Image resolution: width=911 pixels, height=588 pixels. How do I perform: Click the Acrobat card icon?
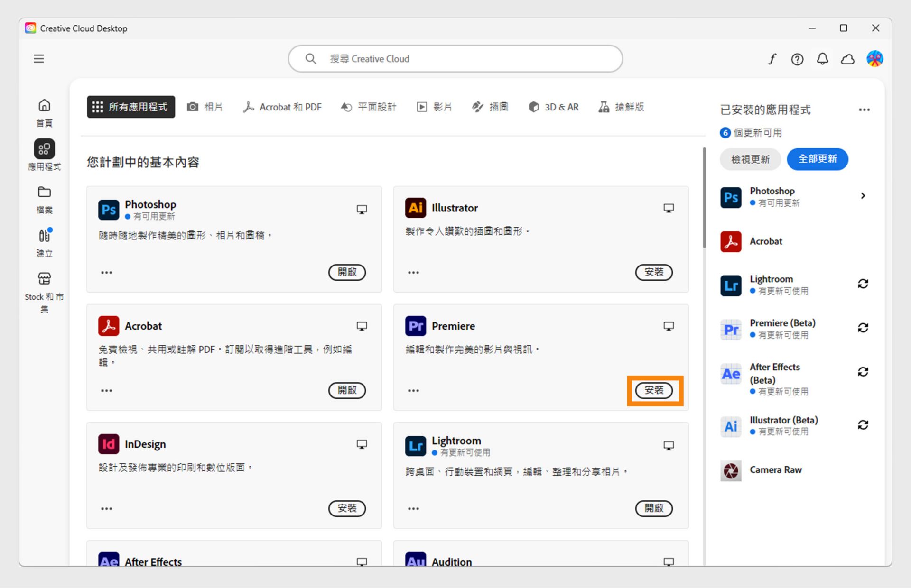(109, 326)
